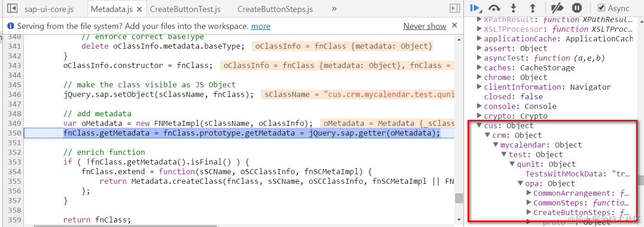Collapse the mycalendar object node
Screen dimensions: 644x227
496,145
